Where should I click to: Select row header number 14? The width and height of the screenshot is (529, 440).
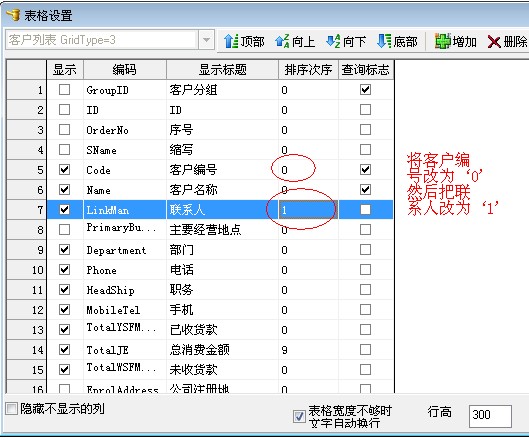pos(26,350)
